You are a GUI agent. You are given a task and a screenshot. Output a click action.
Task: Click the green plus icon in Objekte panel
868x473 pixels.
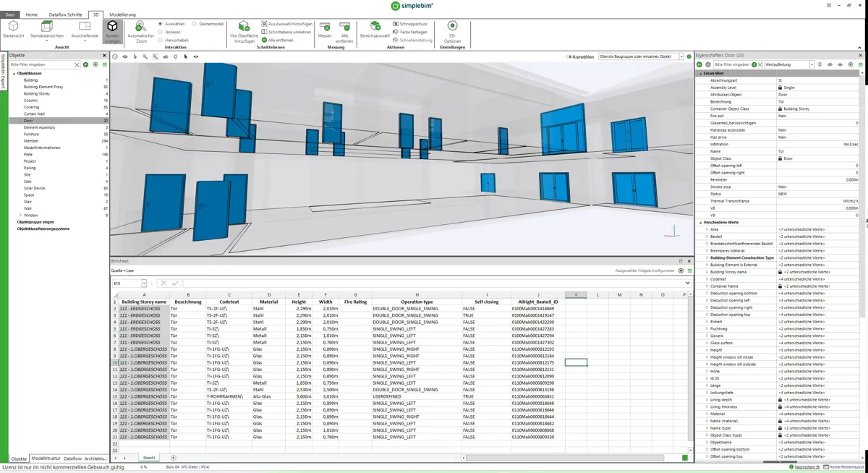[86, 65]
